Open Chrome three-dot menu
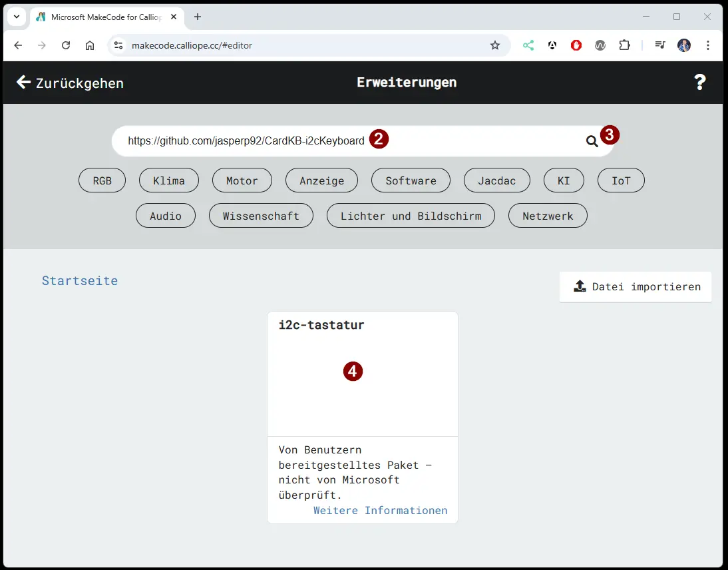Image resolution: width=728 pixels, height=570 pixels. click(708, 45)
